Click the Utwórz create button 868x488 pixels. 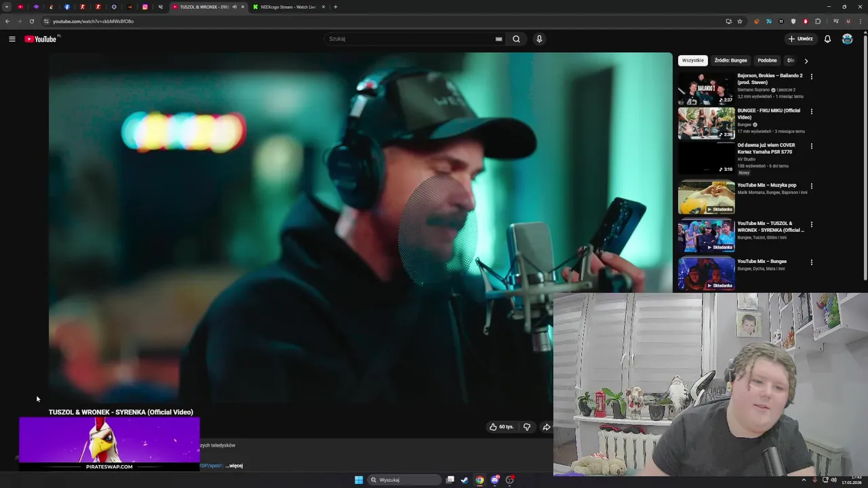point(800,39)
